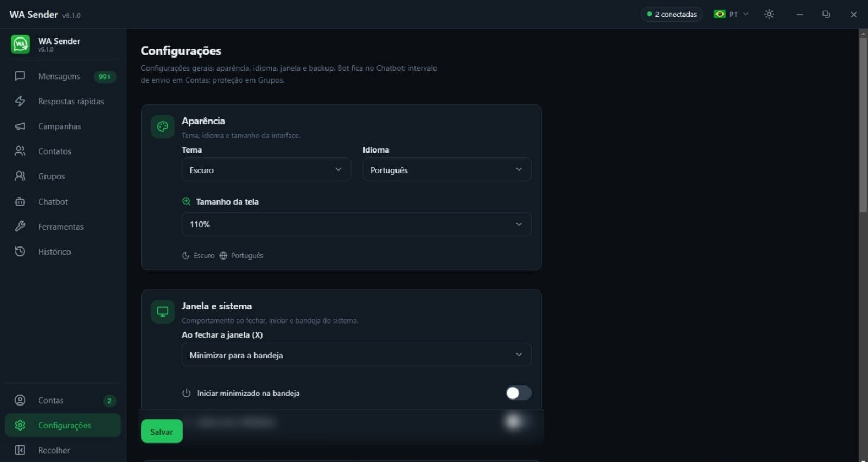This screenshot has height=462, width=868.
Task: Click the Grupos people icon
Action: click(x=20, y=176)
